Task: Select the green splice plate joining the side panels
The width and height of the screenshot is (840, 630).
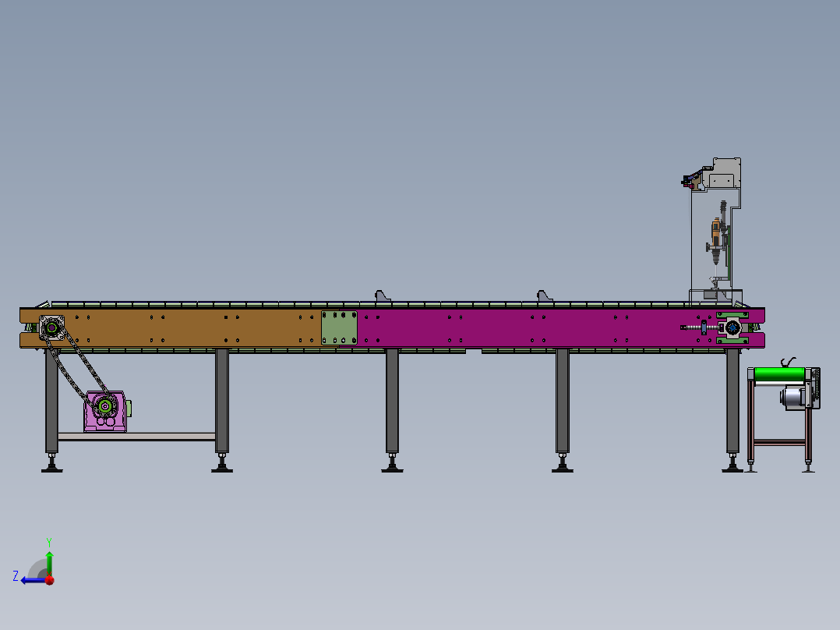Action: point(339,327)
